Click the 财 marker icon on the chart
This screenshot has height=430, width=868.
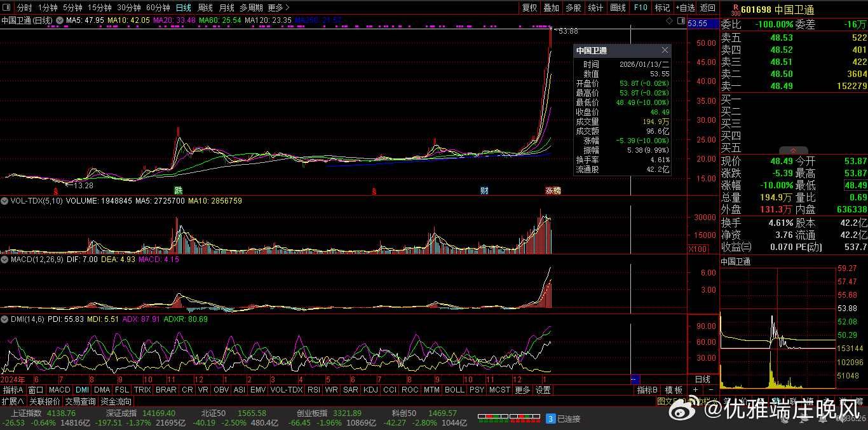[484, 190]
